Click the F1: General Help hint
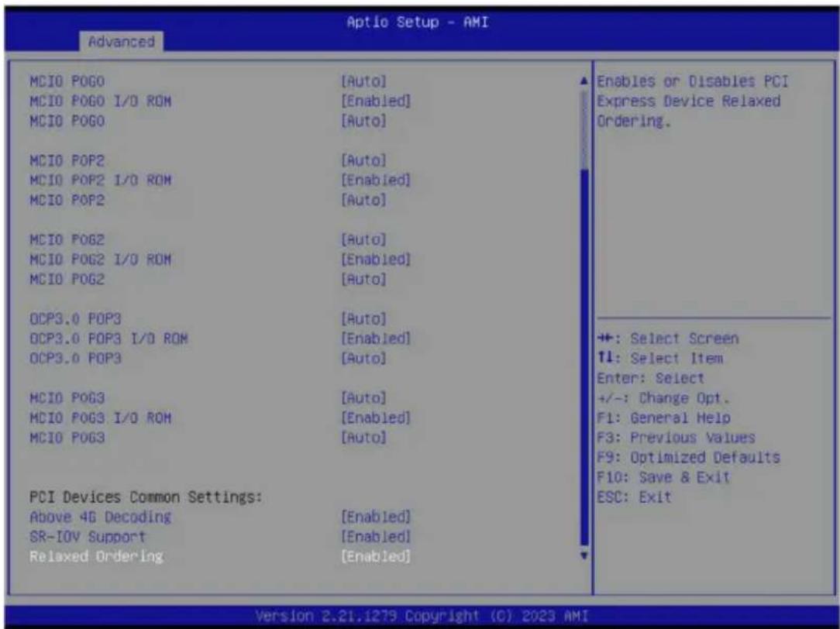This screenshot has width=840, height=629. [x=664, y=418]
